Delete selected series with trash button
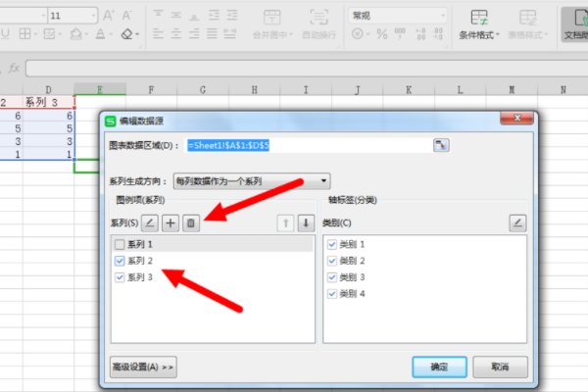 (191, 223)
